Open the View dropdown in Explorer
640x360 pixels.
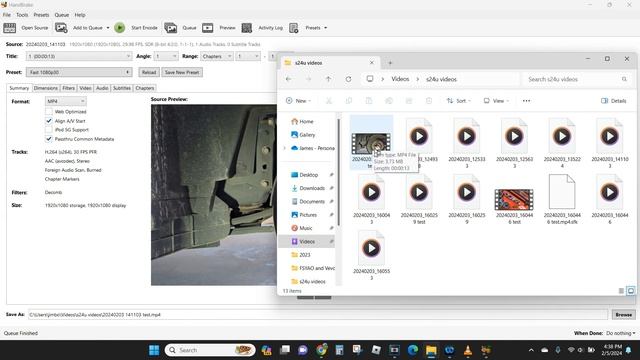point(496,101)
